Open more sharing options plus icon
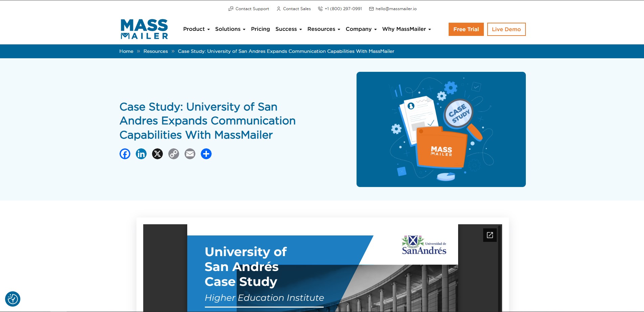The width and height of the screenshot is (644, 312). coord(206,154)
